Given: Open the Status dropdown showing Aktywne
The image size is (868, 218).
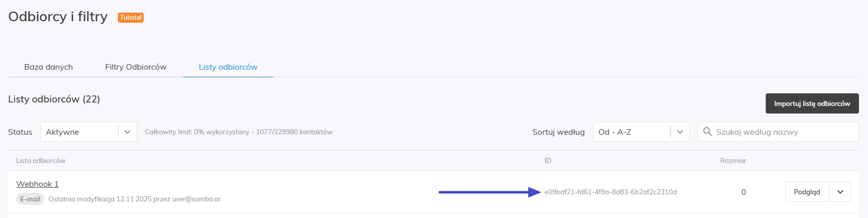Looking at the screenshot, I should (x=81, y=132).
